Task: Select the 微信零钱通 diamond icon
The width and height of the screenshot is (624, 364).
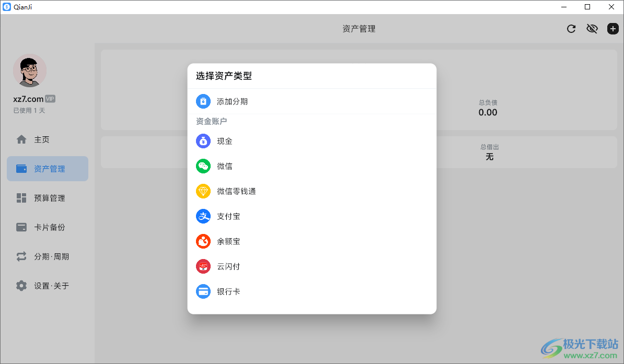Action: pyautogui.click(x=203, y=191)
